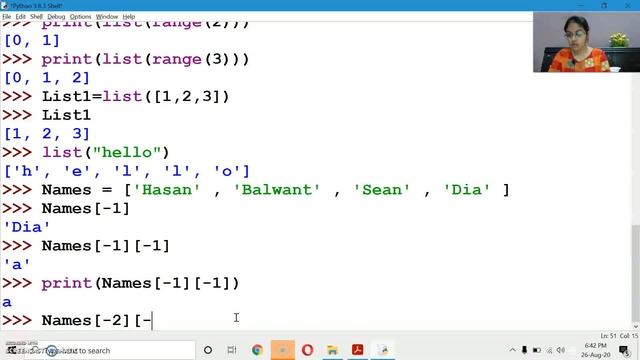The height and width of the screenshot is (360, 640).
Task: Open Task View in the taskbar
Action: pos(232,350)
